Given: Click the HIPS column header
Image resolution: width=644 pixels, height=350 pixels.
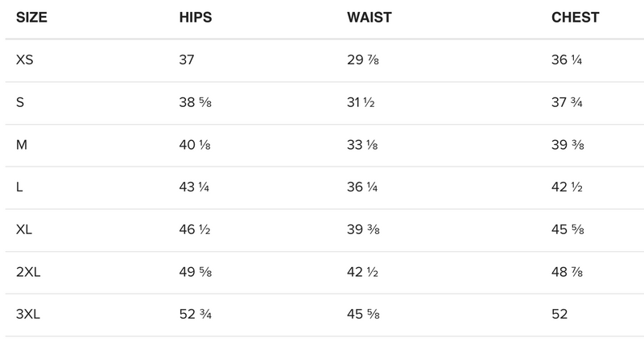Looking at the screenshot, I should click(196, 18).
